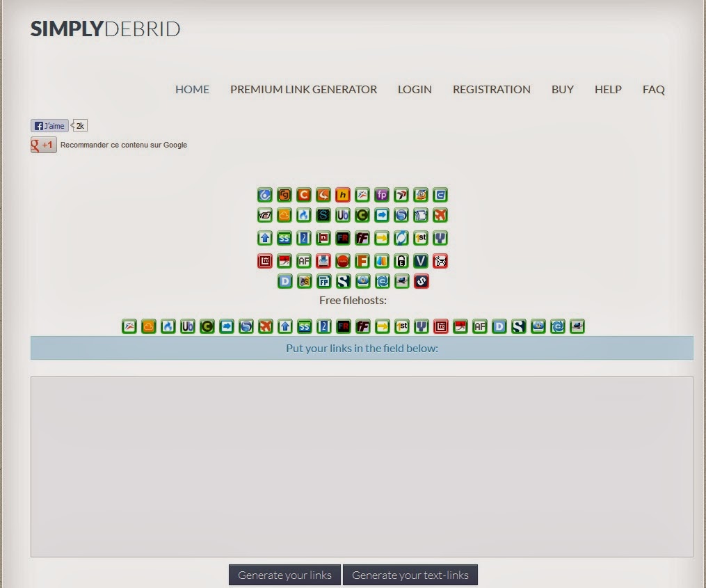Click the blue flame icon in Free filehosts row
Image resolution: width=706 pixels, height=588 pixels.
168,326
